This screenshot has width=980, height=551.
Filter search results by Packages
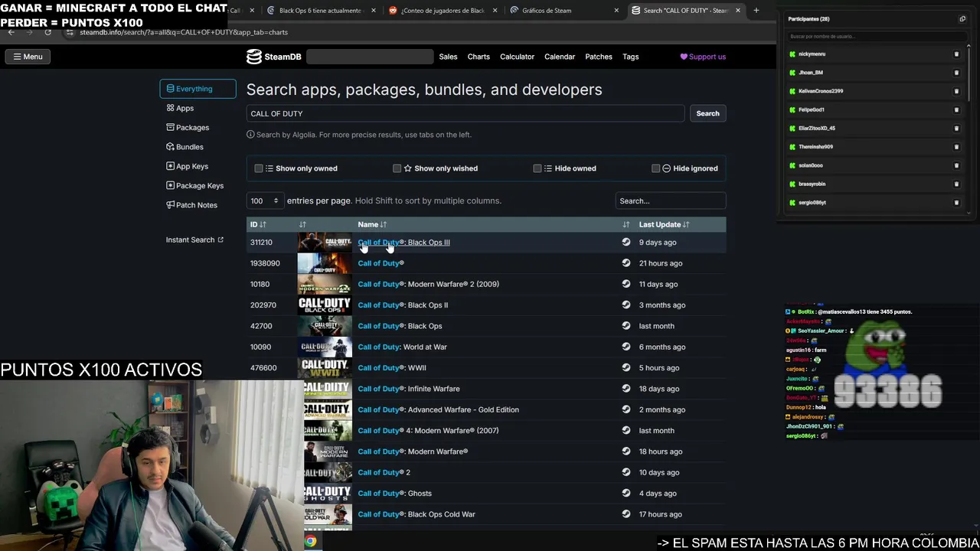(198, 128)
